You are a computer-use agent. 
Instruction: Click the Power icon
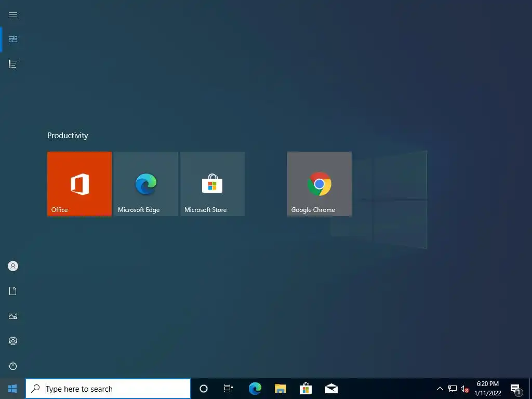click(x=13, y=366)
